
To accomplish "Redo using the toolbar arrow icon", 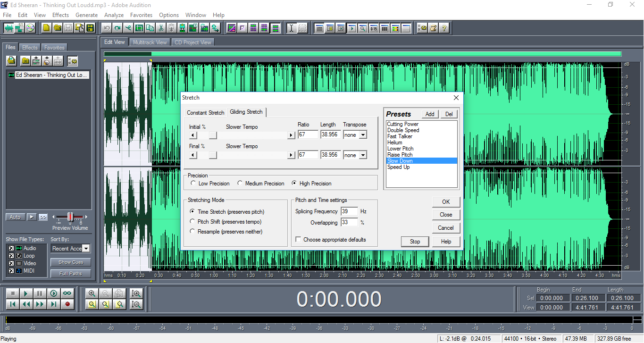I will [117, 28].
